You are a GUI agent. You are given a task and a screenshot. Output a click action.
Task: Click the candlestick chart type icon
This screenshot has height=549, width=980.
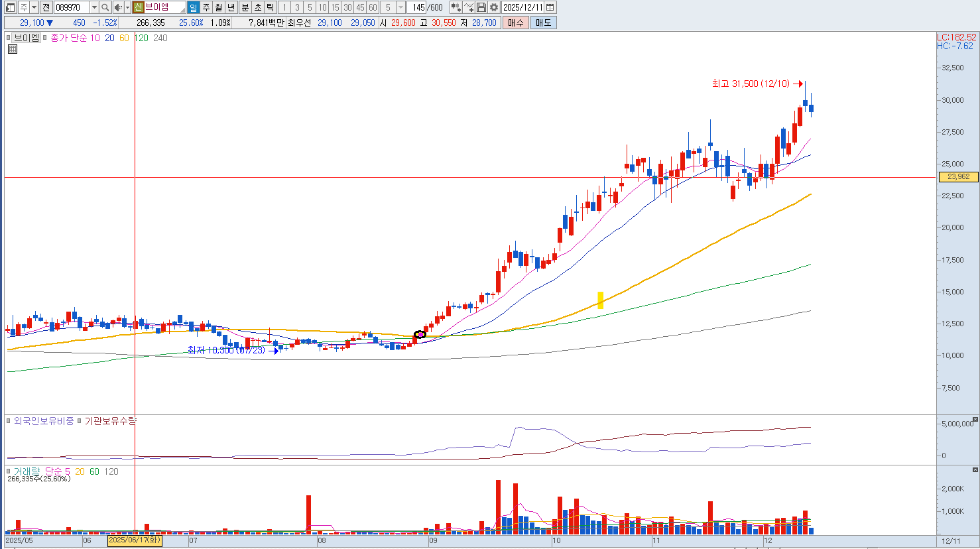pos(456,7)
